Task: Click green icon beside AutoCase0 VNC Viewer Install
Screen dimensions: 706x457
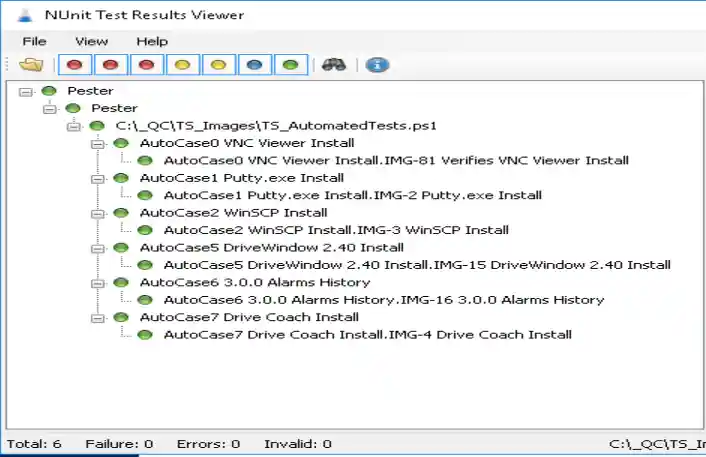Action: pos(121,143)
